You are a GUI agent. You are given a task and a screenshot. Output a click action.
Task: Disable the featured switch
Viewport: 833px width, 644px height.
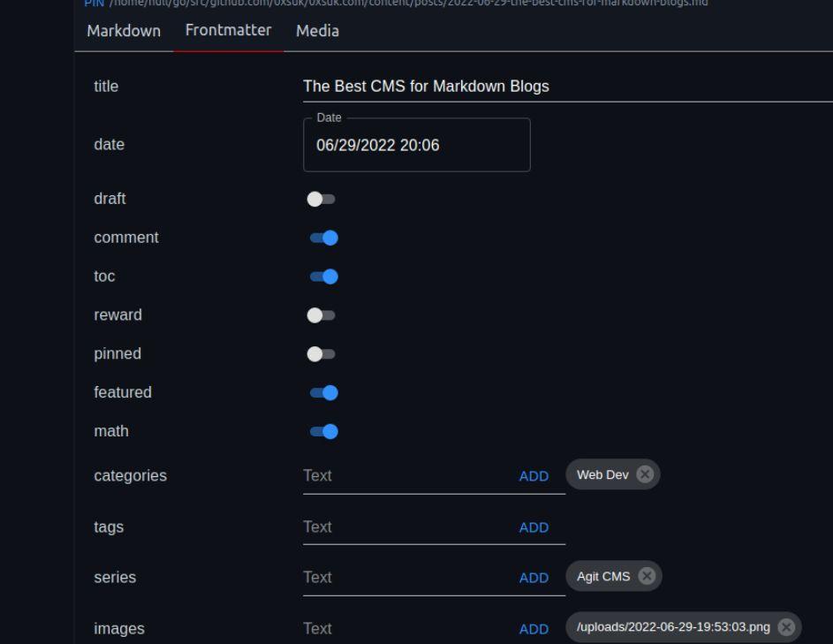323,392
